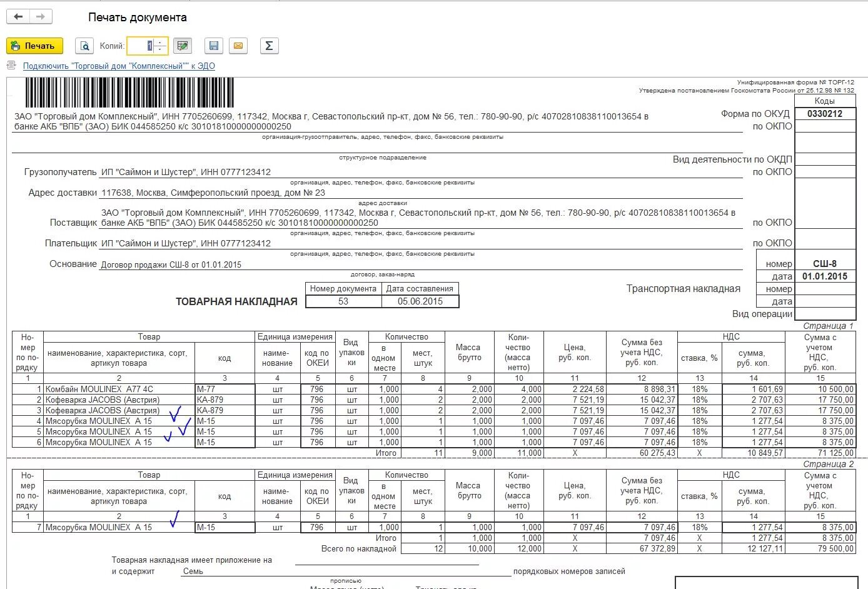
Task: Select price cell 2 224,58
Action: [575, 389]
